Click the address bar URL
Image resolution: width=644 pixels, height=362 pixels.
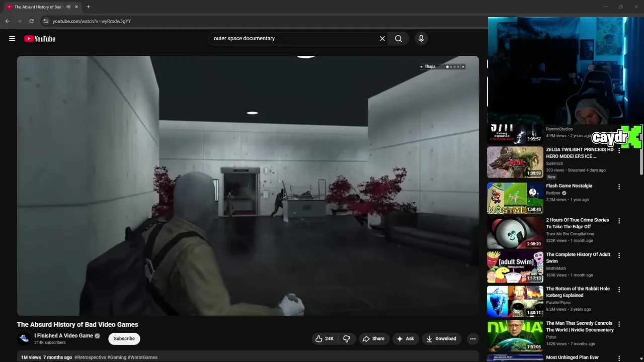tap(92, 21)
